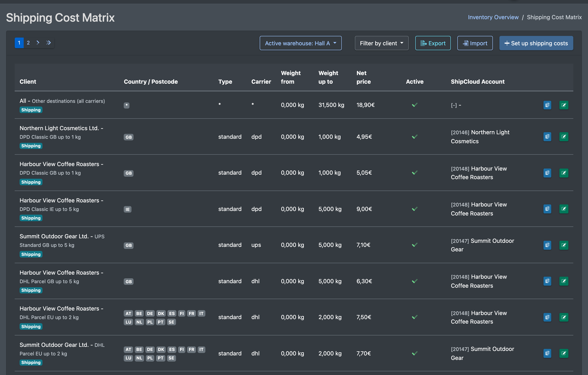This screenshot has height=375, width=588.
Task: Copy Summit Outdoor UPS Standard GB entry
Action: tap(547, 245)
